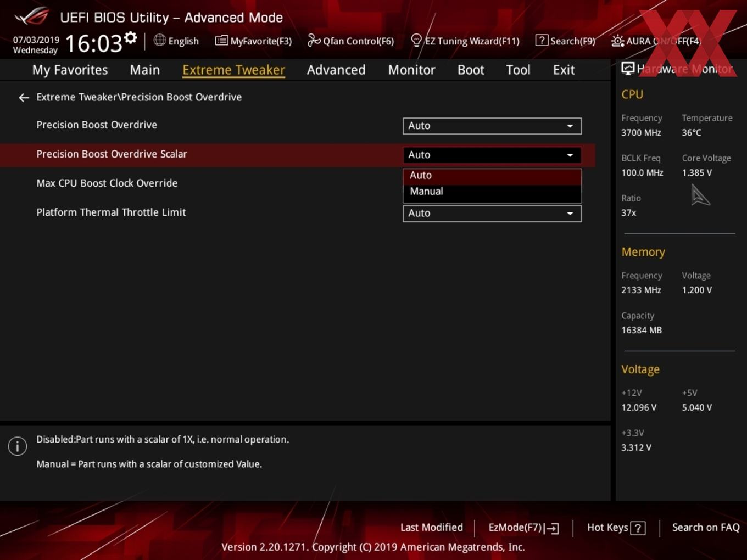This screenshot has height=560, width=747.
Task: Open the Platform Thermal Throttle Limit dropdown
Action: pyautogui.click(x=492, y=213)
